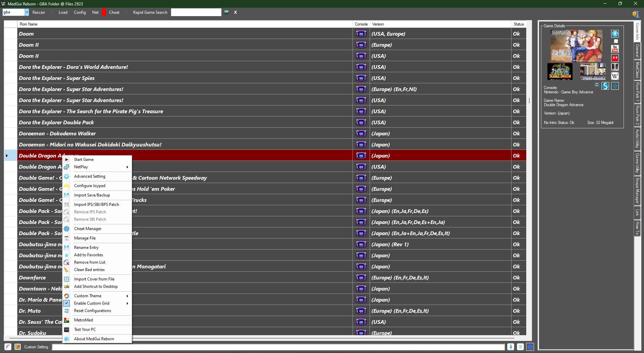
Task: Click the GBA console icon in the Doom row
Action: (x=361, y=34)
